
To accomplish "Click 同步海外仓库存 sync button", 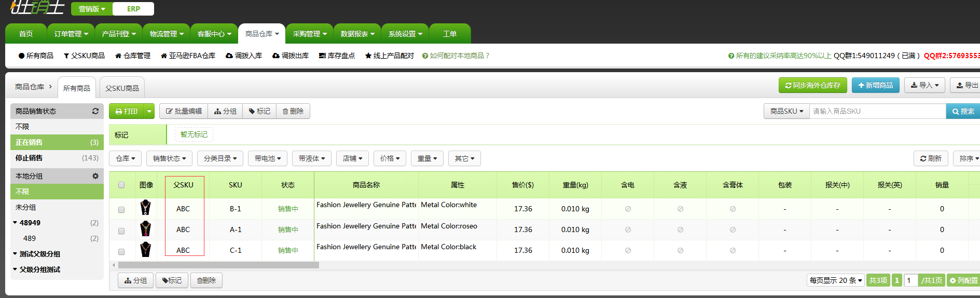I will (x=812, y=85).
